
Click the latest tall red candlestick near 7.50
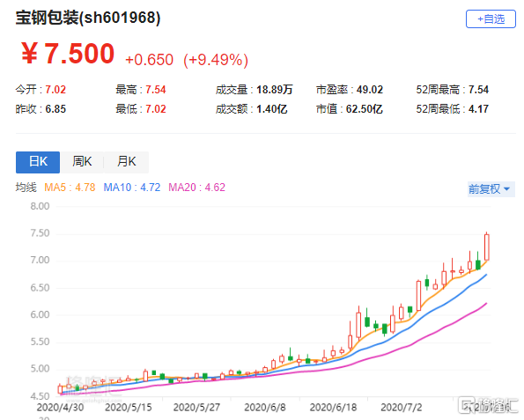(486, 247)
